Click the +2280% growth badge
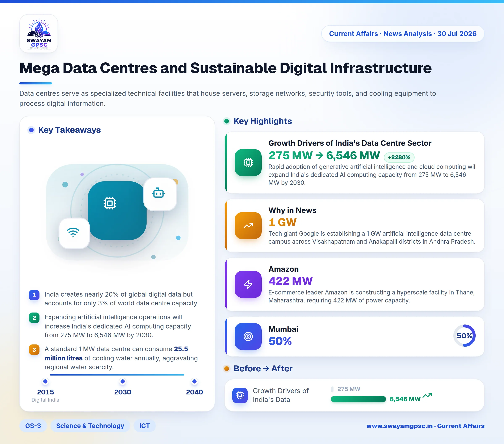The image size is (504, 444). 399,157
